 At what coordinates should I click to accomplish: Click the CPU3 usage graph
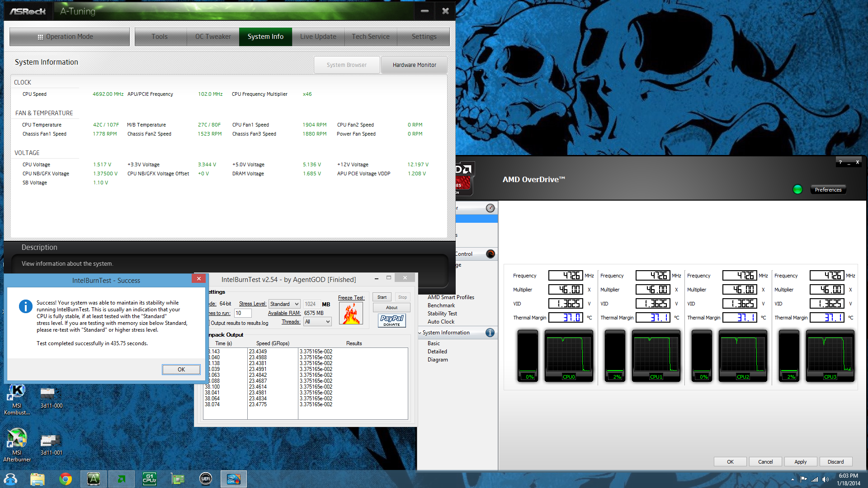click(830, 356)
